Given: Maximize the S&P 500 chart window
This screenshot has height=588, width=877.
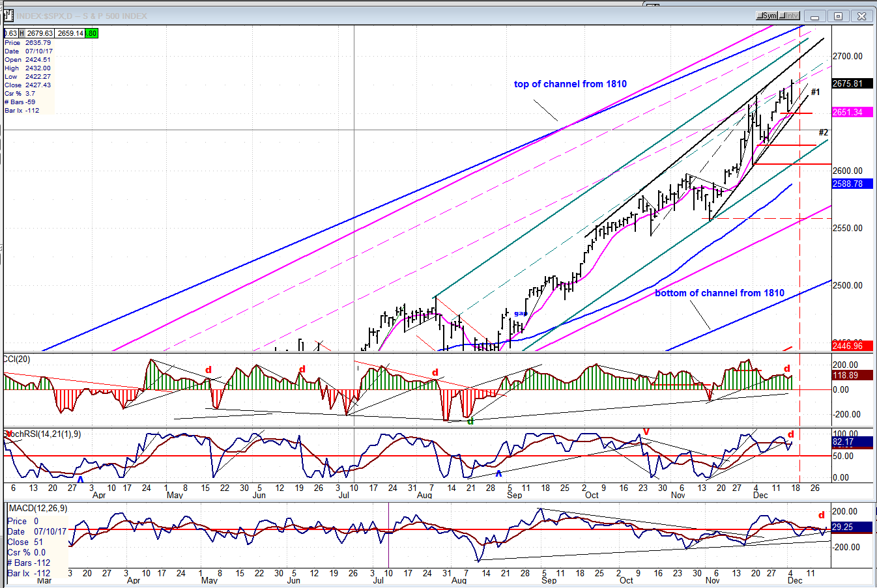Looking at the screenshot, I should 838,16.
